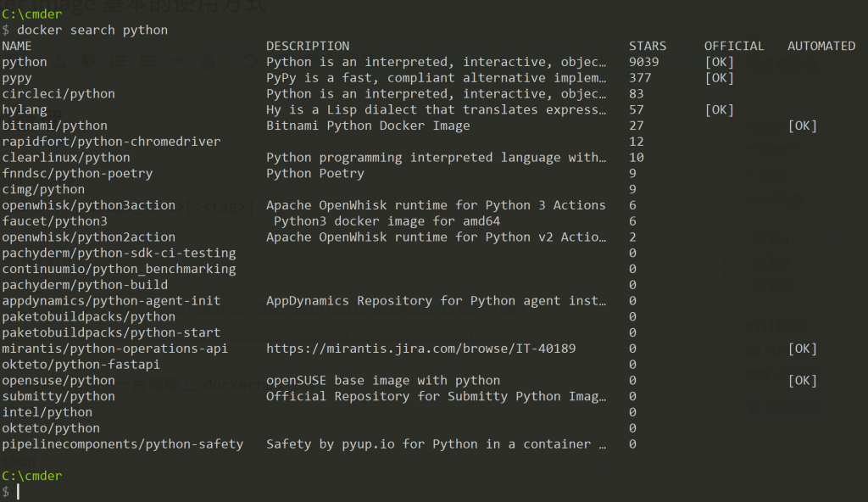This screenshot has width=868, height=502.
Task: Click the 9039 star count
Action: [x=644, y=62]
